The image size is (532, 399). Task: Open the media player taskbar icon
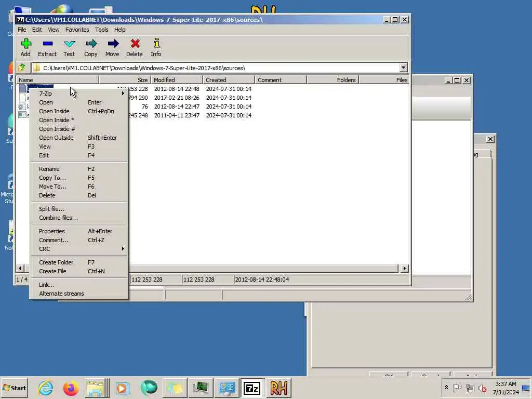tap(123, 388)
